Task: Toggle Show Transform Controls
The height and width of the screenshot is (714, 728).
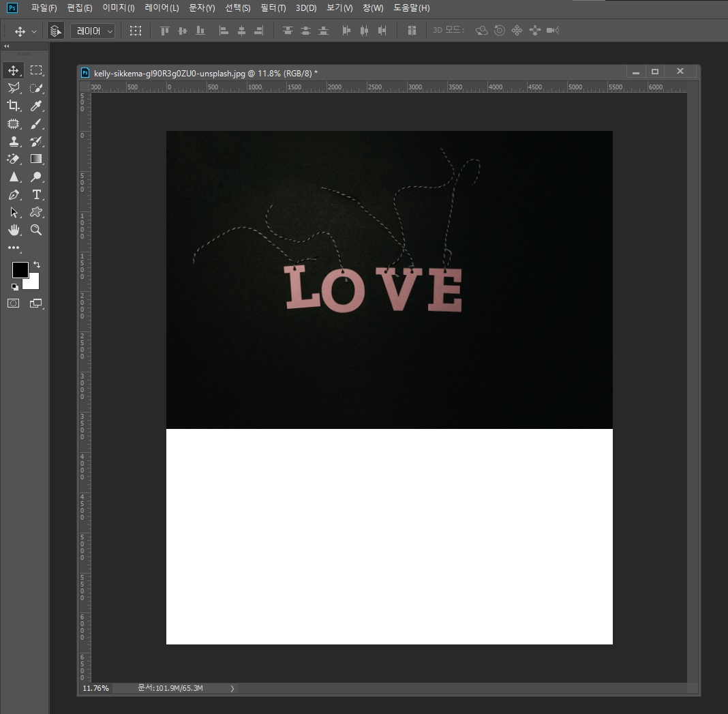Action: click(x=135, y=31)
